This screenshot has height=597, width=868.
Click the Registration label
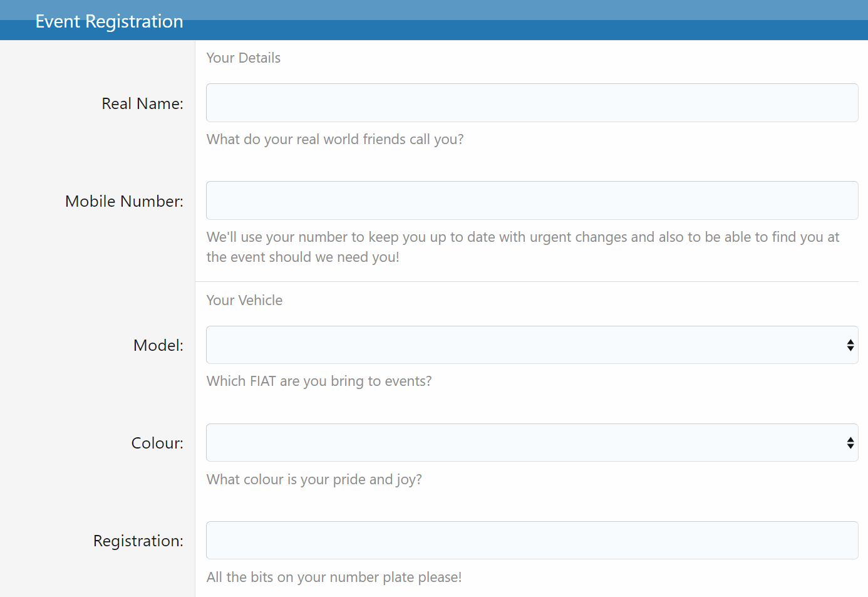pos(138,541)
